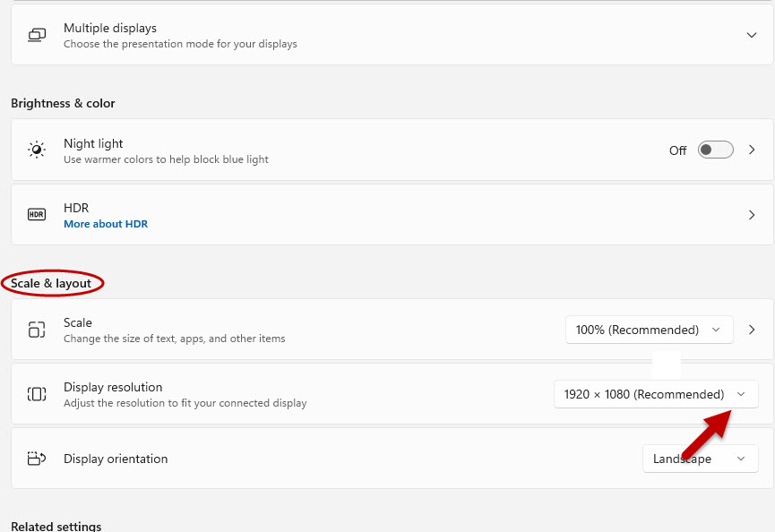Image resolution: width=775 pixels, height=532 pixels.
Task: Click the Display orientation label
Action: (116, 459)
